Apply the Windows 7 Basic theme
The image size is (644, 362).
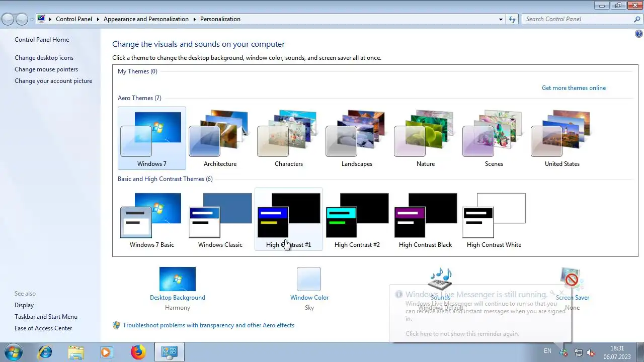tap(151, 219)
